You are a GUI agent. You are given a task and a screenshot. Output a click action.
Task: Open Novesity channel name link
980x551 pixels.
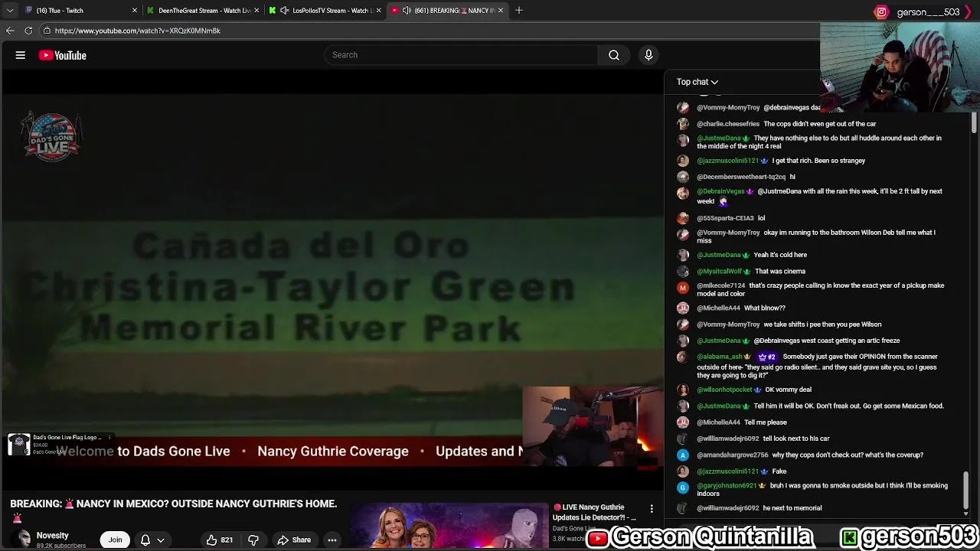(x=53, y=536)
